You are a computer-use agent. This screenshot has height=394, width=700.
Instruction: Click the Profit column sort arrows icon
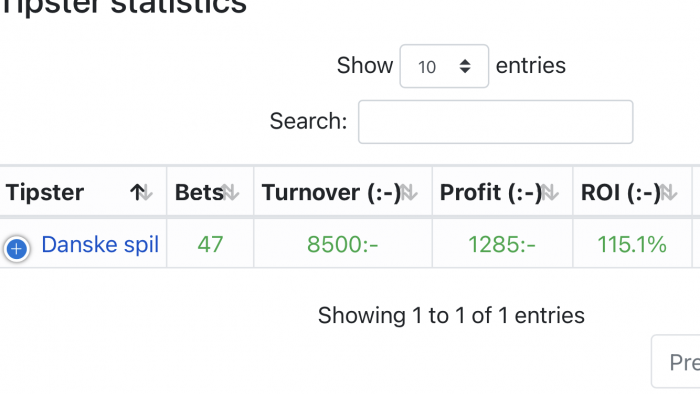550,193
